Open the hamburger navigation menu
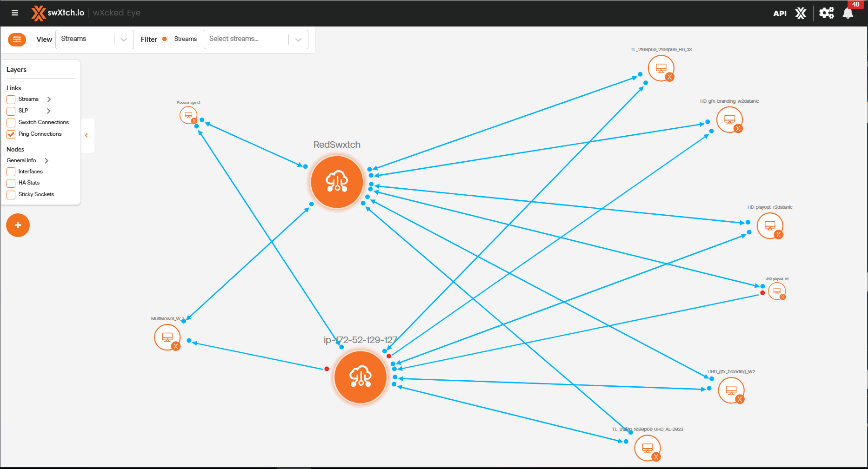This screenshot has width=868, height=469. 15,13
